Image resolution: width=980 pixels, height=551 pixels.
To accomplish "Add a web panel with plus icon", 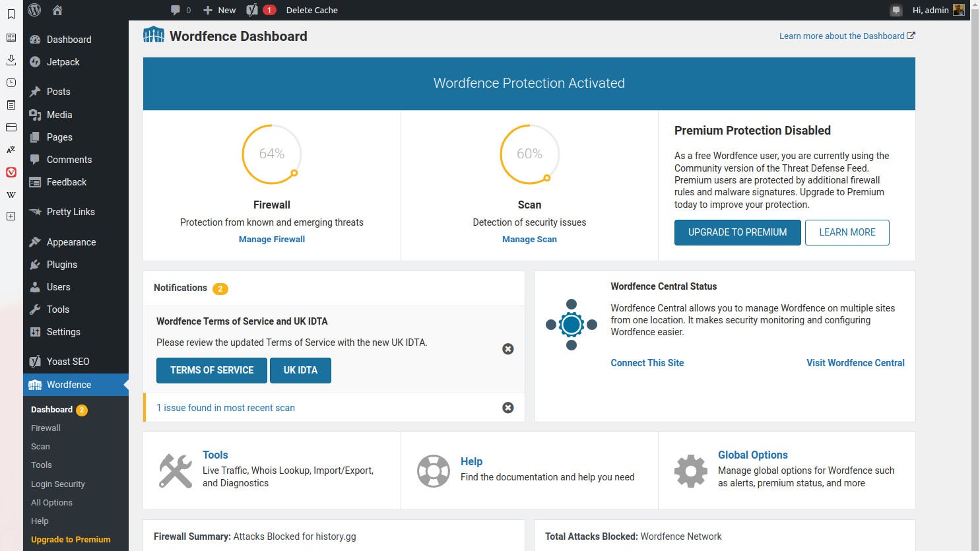I will tap(11, 216).
